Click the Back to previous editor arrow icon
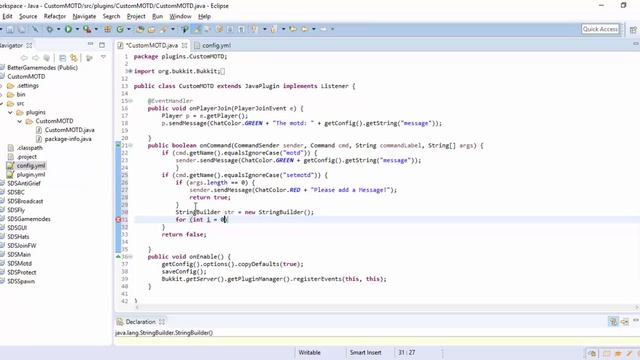 (304, 29)
